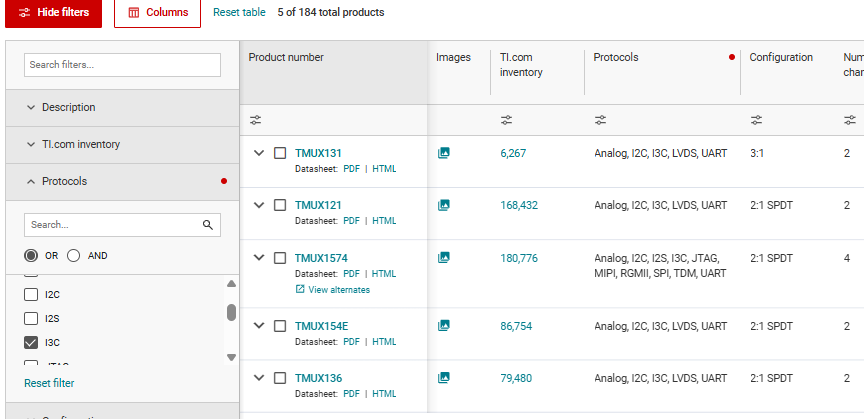The height and width of the screenshot is (419, 864).
Task: Open filter icon under Product number column
Action: pos(255,120)
